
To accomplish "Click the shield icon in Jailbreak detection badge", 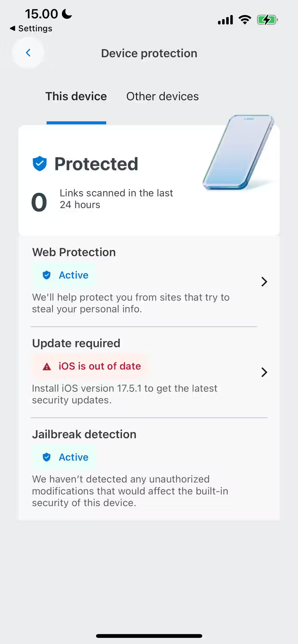I will point(46,457).
